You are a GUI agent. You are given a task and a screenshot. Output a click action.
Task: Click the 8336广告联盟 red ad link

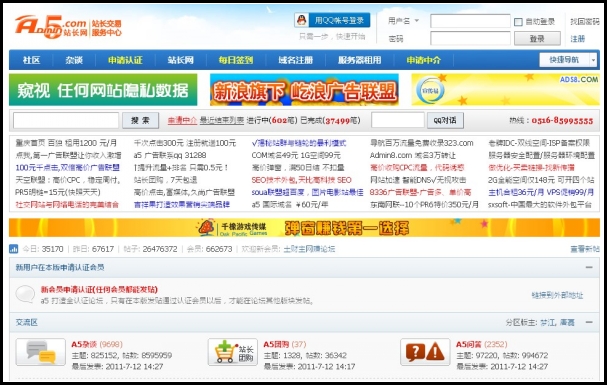click(420, 192)
